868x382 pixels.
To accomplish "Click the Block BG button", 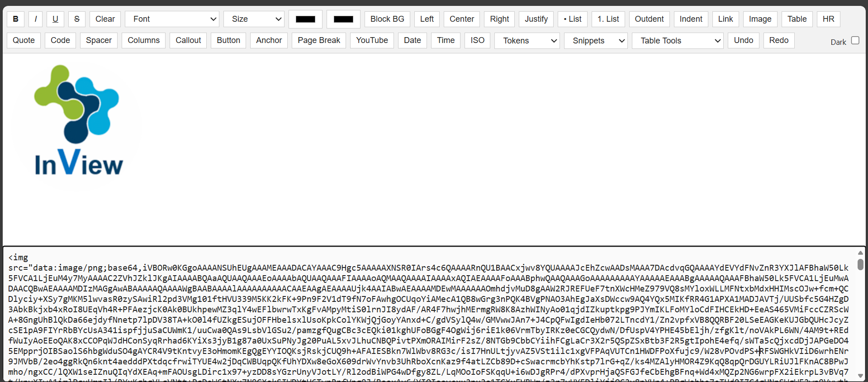I will (387, 19).
